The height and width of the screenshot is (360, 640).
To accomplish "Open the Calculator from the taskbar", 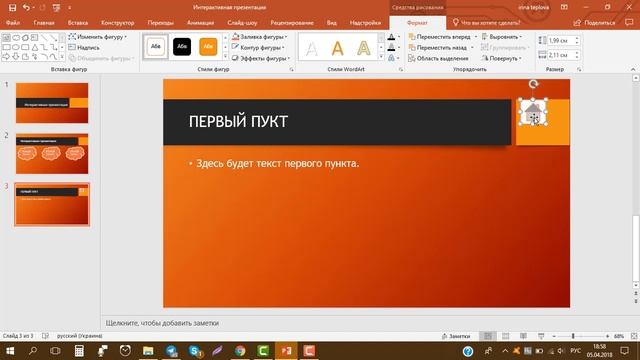I will 79,351.
